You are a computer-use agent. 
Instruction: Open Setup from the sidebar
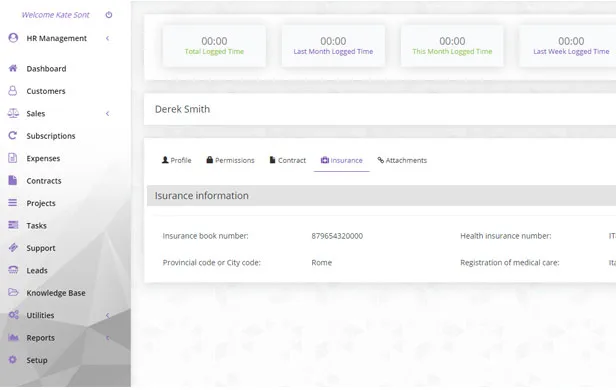37,360
